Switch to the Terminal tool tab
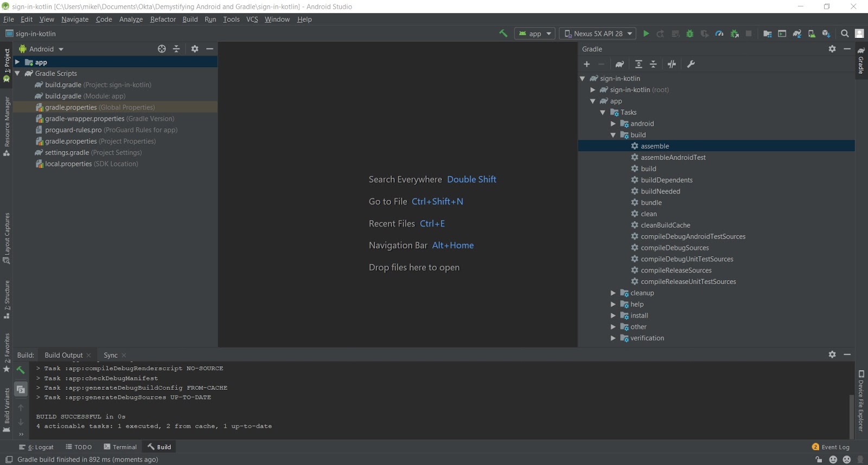The height and width of the screenshot is (465, 868). (x=120, y=447)
